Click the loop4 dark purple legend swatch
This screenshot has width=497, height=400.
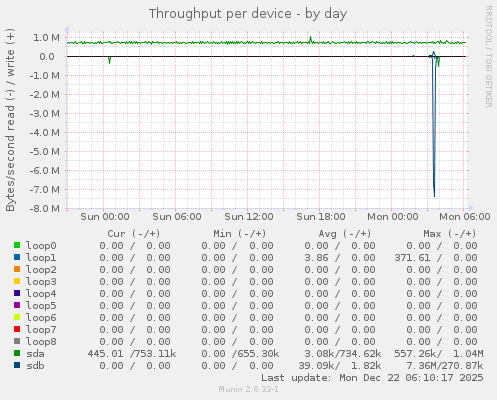point(17,293)
